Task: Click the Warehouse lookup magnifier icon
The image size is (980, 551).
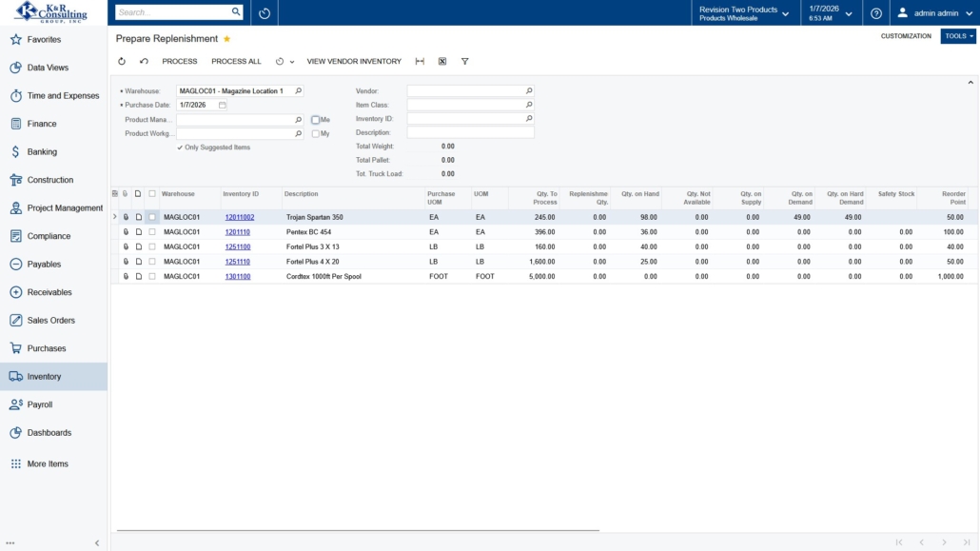Action: click(298, 91)
